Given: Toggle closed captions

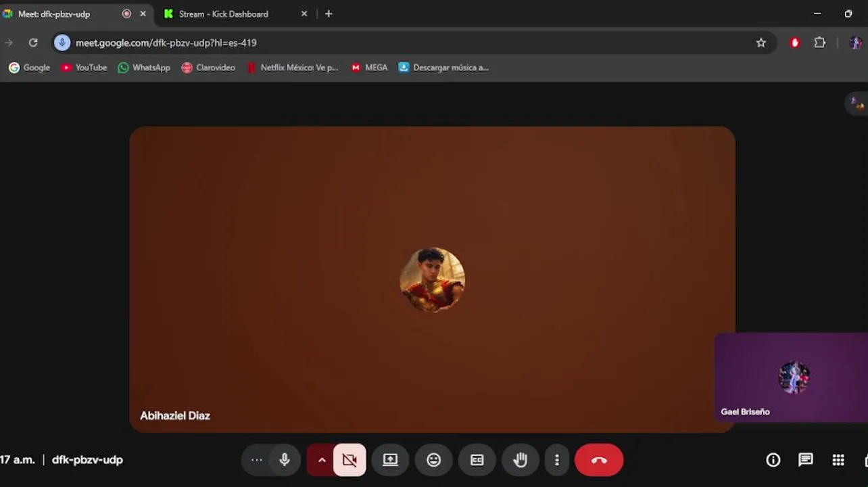Looking at the screenshot, I should click(x=477, y=460).
